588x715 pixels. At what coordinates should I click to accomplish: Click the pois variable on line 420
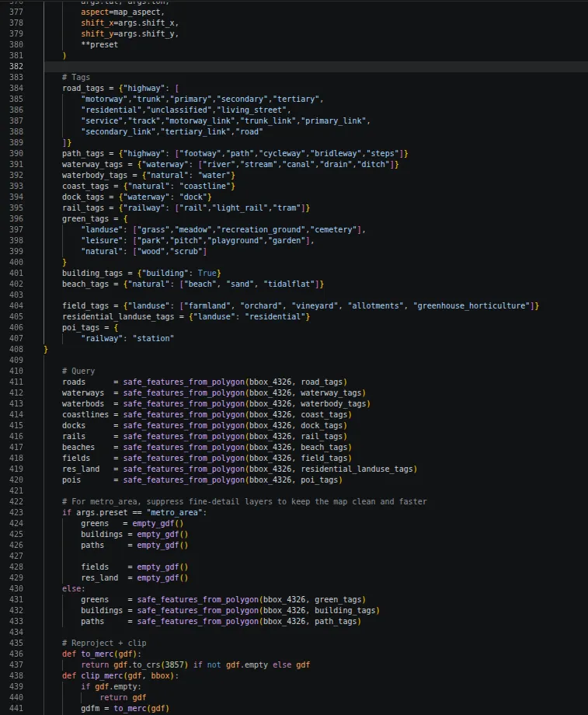pos(71,480)
